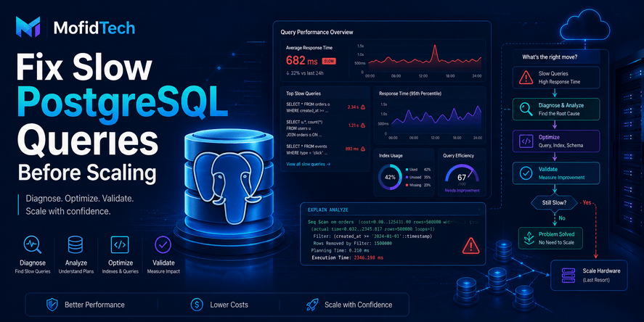Click the 682 ms response time value

[x=302, y=61]
